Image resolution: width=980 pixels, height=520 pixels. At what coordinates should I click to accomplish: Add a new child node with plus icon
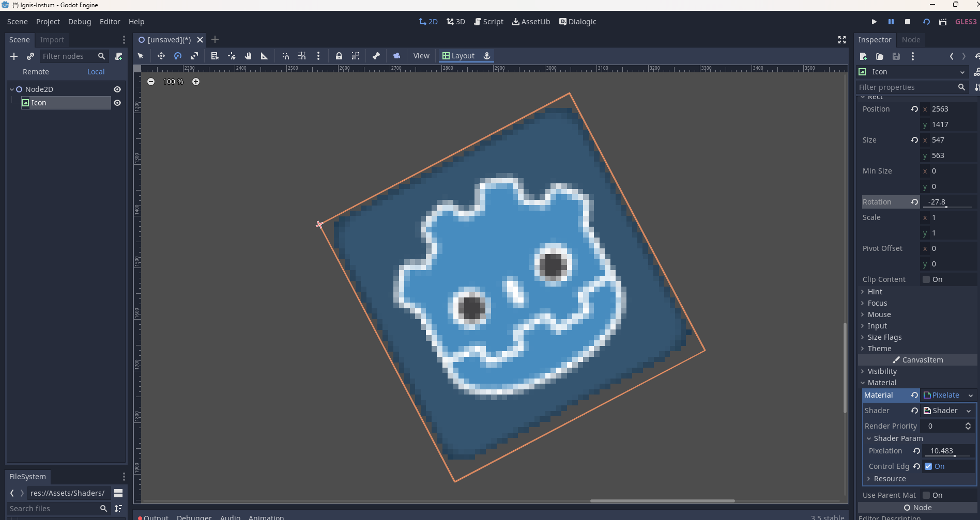tap(14, 56)
